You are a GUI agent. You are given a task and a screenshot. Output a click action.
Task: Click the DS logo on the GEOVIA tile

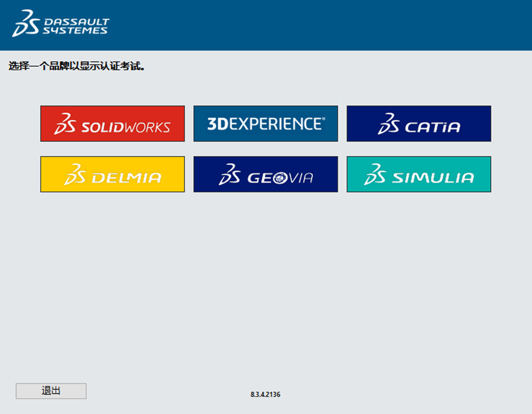click(231, 174)
